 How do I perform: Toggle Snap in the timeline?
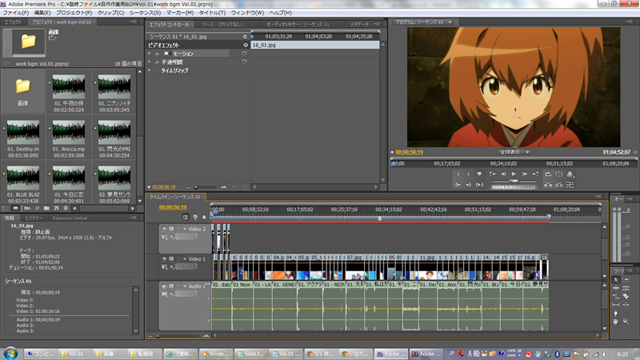pyautogui.click(x=185, y=217)
